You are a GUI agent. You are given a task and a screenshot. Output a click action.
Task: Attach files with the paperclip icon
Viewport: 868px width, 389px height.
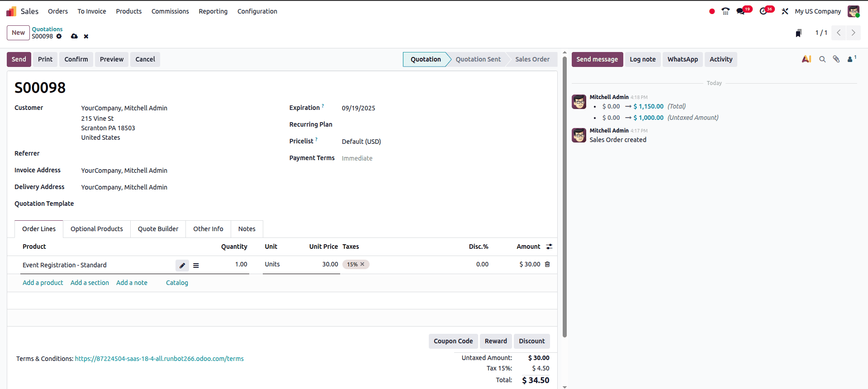click(836, 59)
